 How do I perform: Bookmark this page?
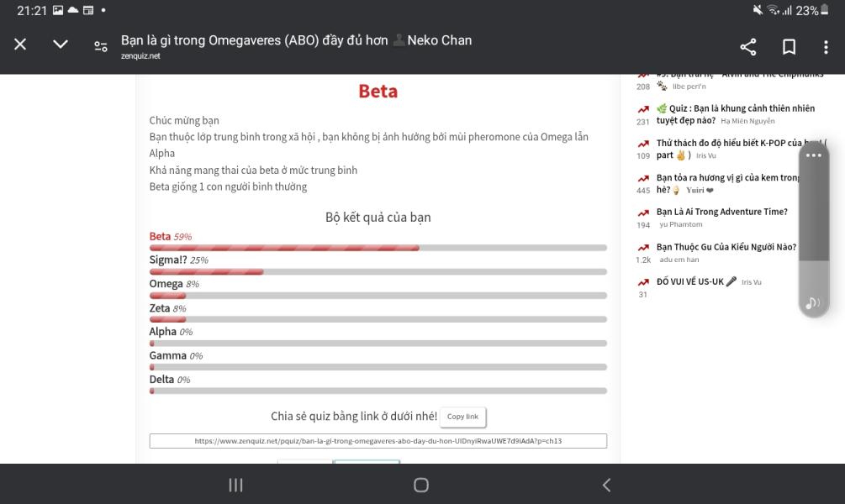(x=789, y=47)
